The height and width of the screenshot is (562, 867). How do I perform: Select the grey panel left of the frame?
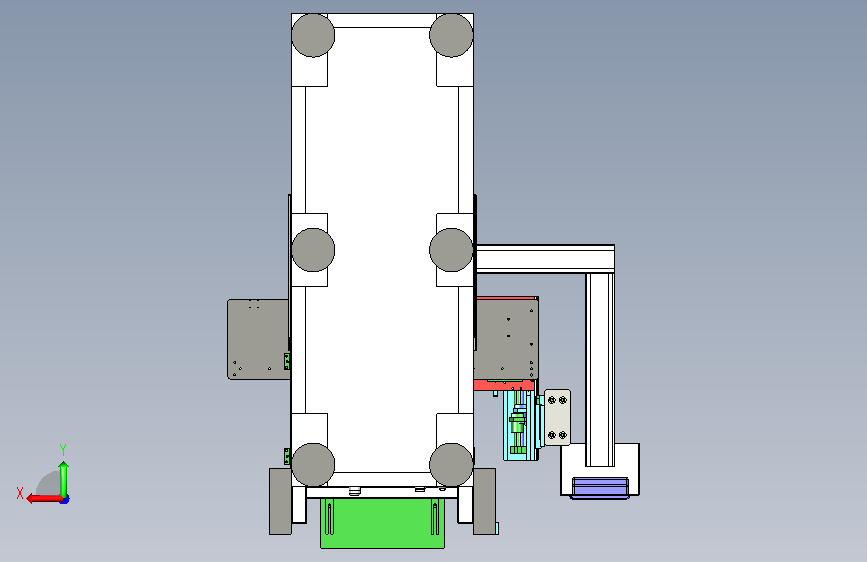[x=258, y=340]
